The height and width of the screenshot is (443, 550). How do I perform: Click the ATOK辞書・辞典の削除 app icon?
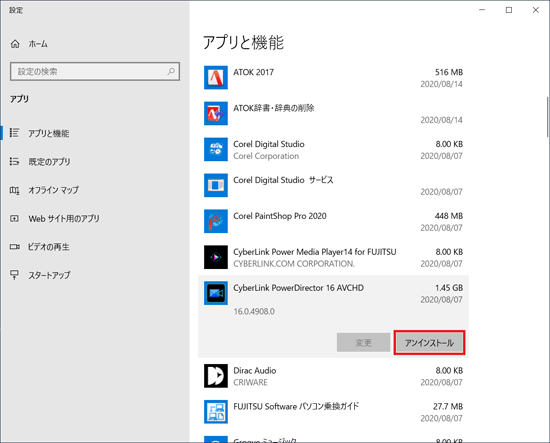pos(216,113)
